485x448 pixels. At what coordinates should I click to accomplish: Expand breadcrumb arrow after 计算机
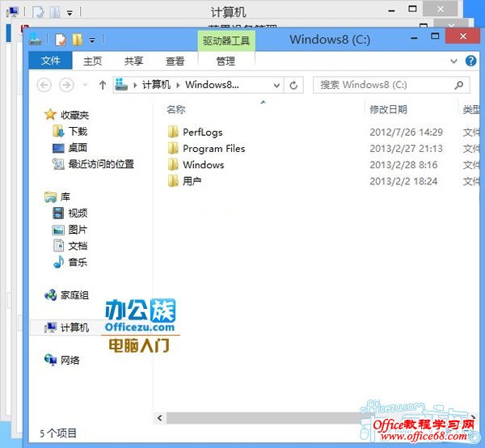178,85
